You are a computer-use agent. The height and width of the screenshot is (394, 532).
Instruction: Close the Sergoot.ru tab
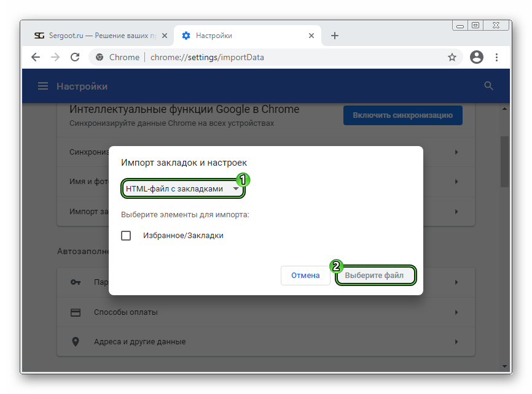(165, 36)
